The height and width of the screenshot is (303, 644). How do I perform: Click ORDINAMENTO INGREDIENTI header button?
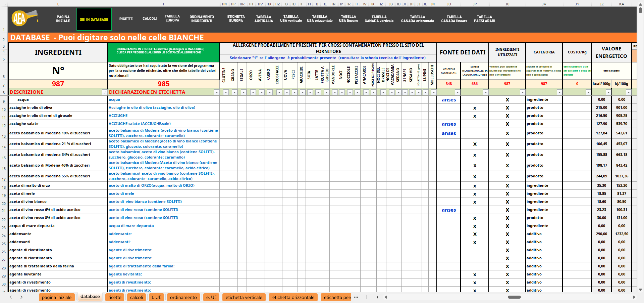tap(202, 19)
